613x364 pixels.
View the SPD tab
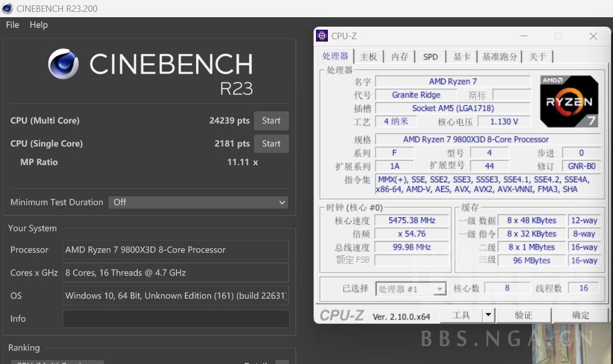(430, 56)
